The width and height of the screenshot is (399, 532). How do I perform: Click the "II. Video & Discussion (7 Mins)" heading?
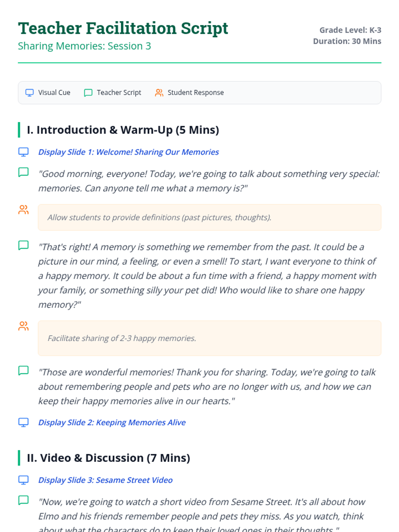108,458
